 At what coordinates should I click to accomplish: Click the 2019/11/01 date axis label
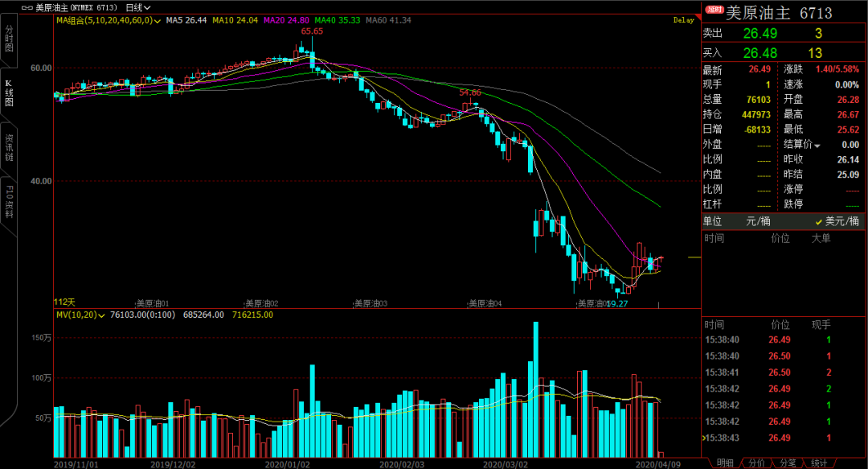[x=76, y=464]
